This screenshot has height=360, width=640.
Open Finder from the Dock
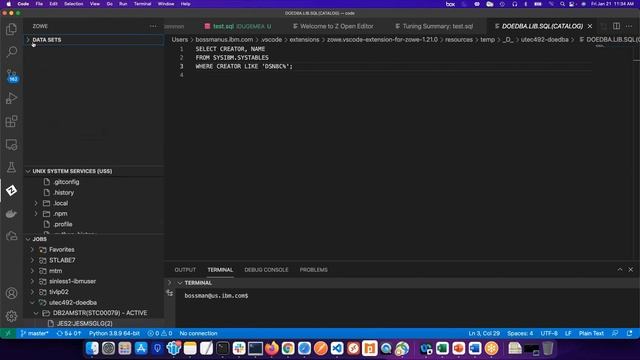click(x=92, y=348)
